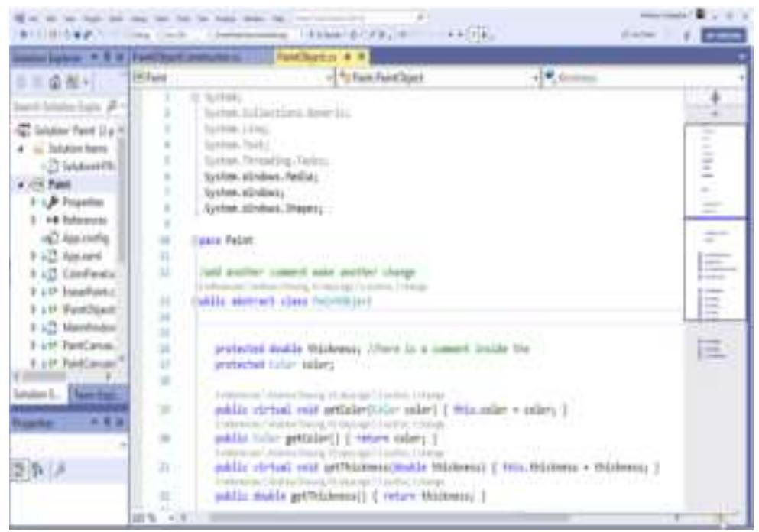Click the Home icon in Solution Explorer
Screen dimensions: 759x532
point(55,83)
